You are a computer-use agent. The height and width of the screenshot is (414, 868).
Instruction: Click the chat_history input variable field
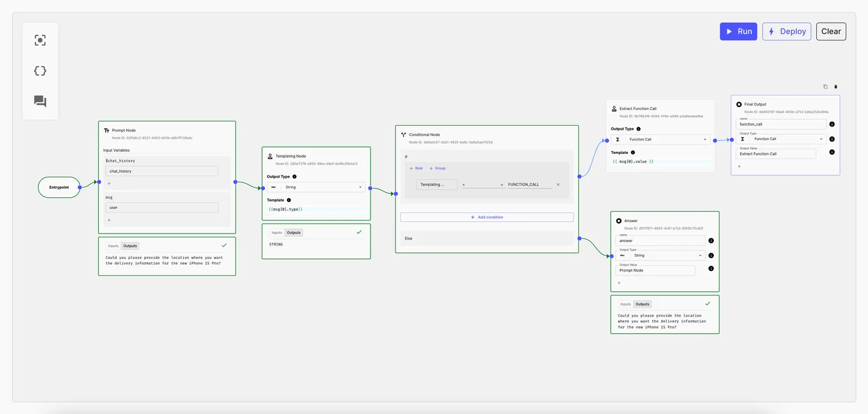point(162,171)
